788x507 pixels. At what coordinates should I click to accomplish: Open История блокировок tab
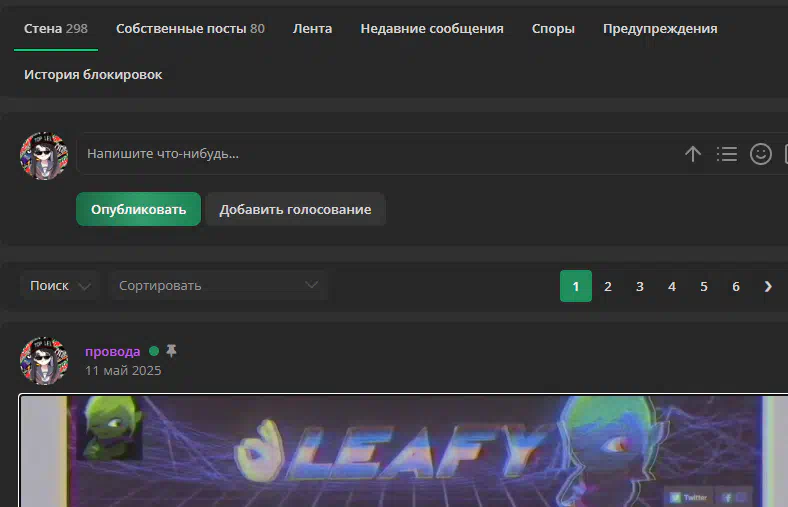pos(93,74)
